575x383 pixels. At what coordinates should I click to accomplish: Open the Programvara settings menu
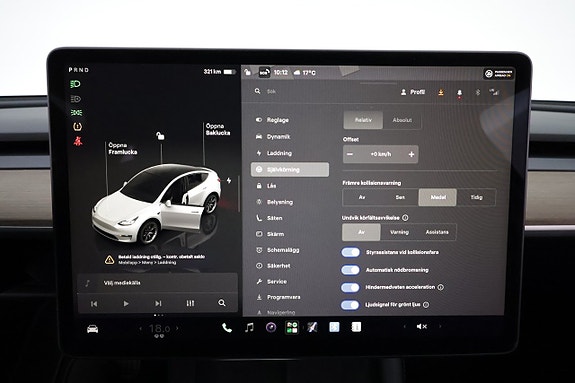tap(278, 297)
